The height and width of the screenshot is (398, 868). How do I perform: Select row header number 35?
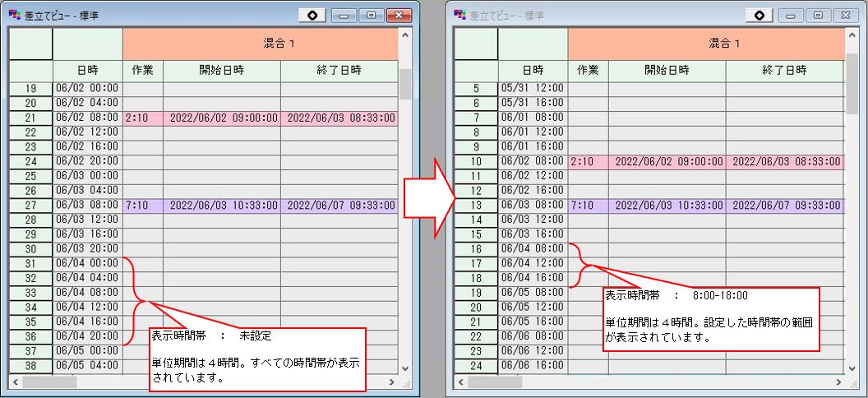pyautogui.click(x=31, y=322)
